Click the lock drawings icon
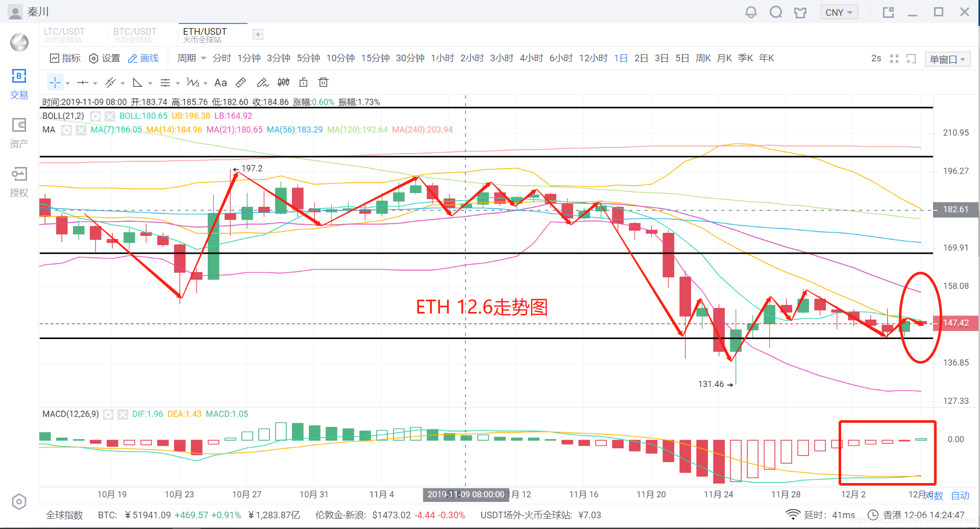This screenshot has height=529, width=980. 304,83
